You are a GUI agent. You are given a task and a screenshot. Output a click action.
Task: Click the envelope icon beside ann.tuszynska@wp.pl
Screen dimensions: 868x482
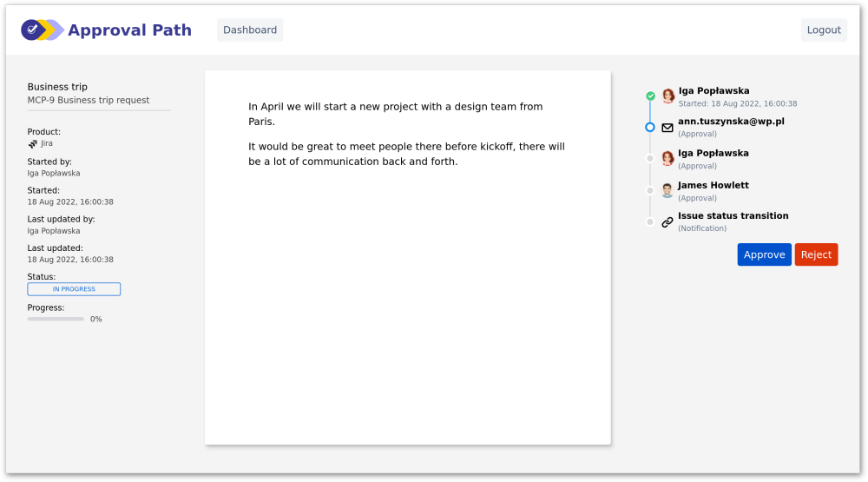click(x=667, y=128)
